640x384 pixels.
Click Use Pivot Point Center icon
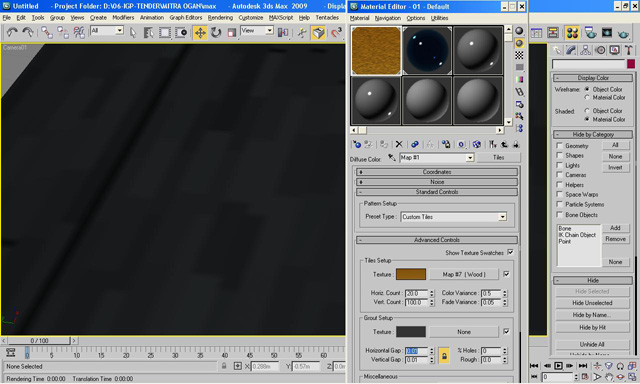pos(283,32)
